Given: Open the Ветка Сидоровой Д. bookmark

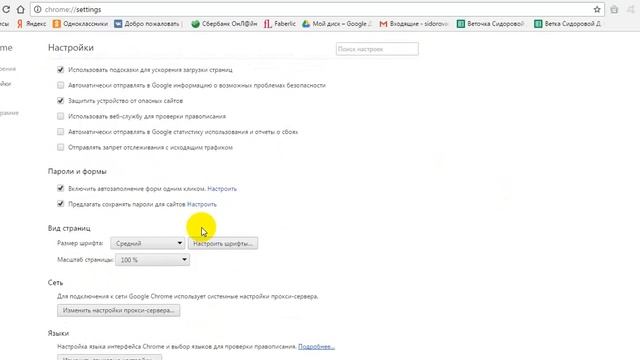Looking at the screenshot, I should click(x=567, y=24).
